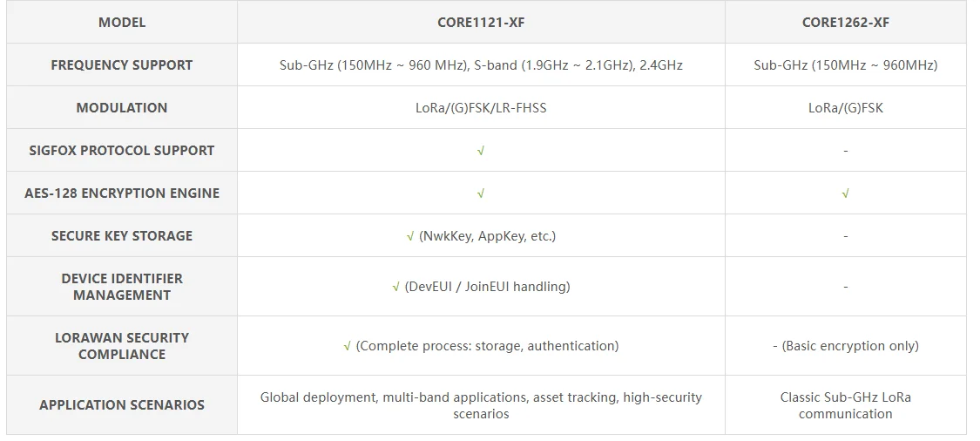Click the SECURE KEY STORAGE row label
Image resolution: width=980 pixels, height=441 pixels.
(122, 236)
